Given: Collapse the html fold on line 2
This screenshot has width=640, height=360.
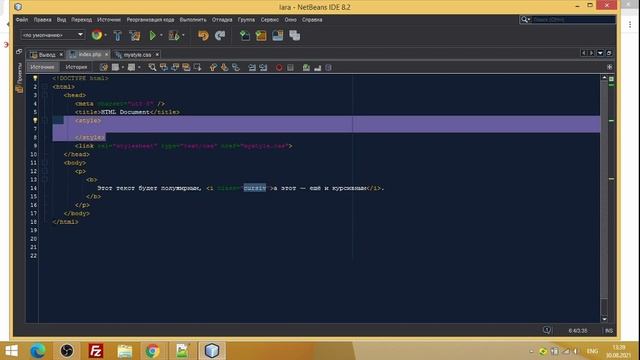Looking at the screenshot, I should click(45, 87).
